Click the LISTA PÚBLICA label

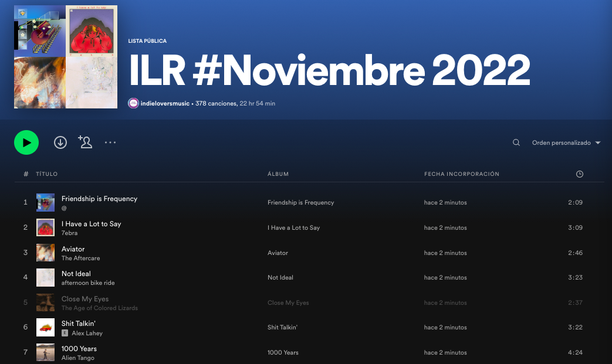tap(147, 41)
